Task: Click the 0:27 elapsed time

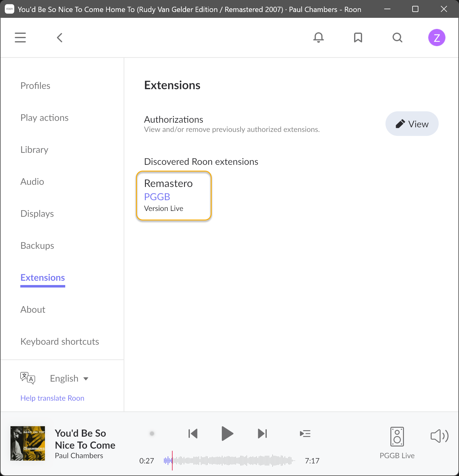Action: [147, 461]
